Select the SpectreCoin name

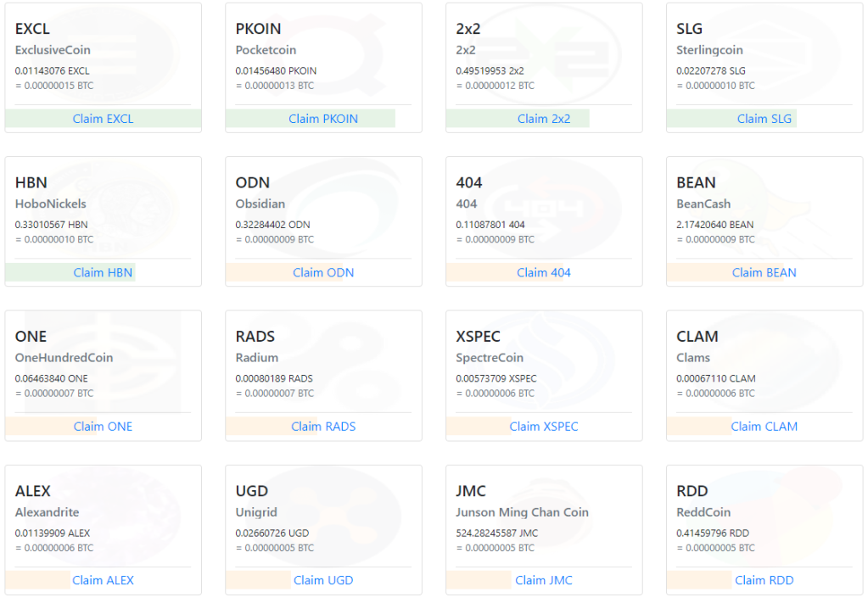click(490, 357)
